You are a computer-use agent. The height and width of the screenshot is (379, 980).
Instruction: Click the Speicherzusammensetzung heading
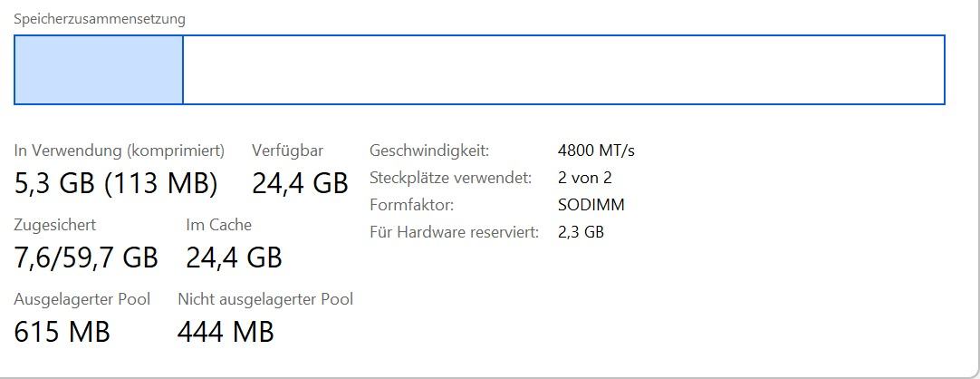pos(100,18)
